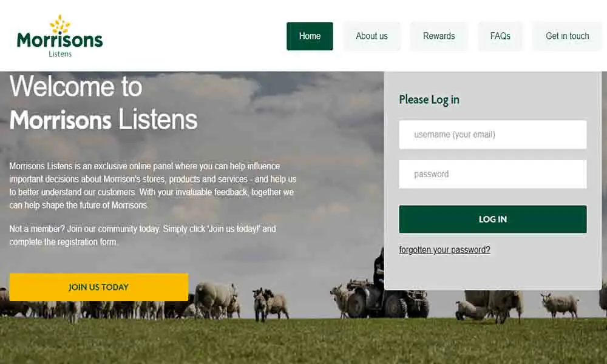Click the bold Morrisons Listens hero title
The image size is (607, 364).
pyautogui.click(x=103, y=120)
